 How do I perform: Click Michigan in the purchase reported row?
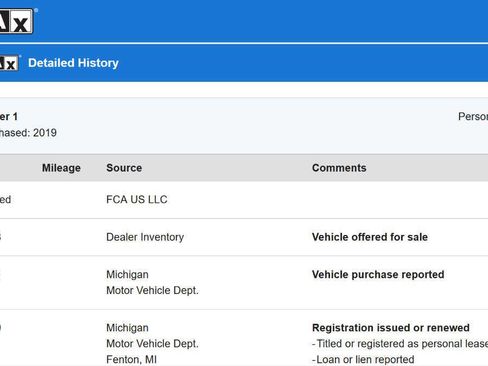pos(127,274)
